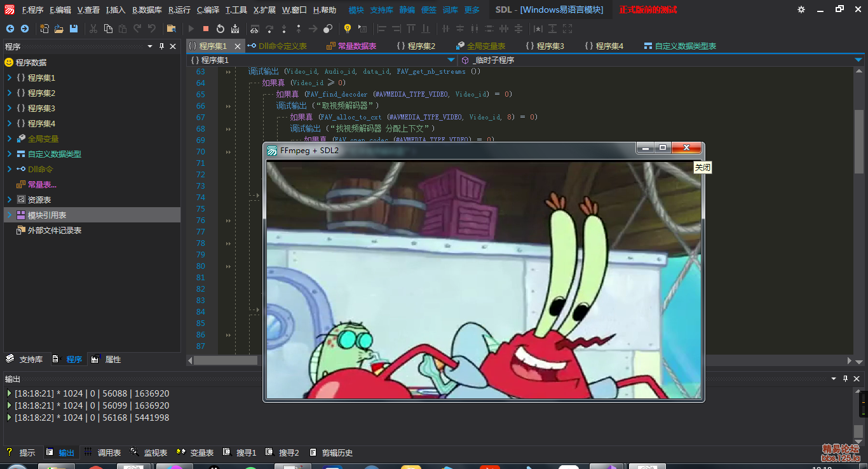
Task: Select 常量表... in the tree
Action: 42,185
